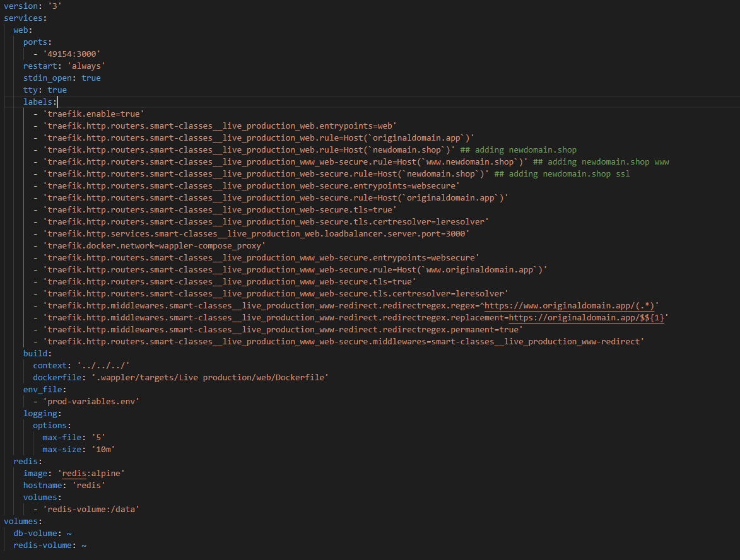
Task: Click the label ending production_web-secure.tls.certresolver=leresolver
Action: pyautogui.click(x=266, y=222)
